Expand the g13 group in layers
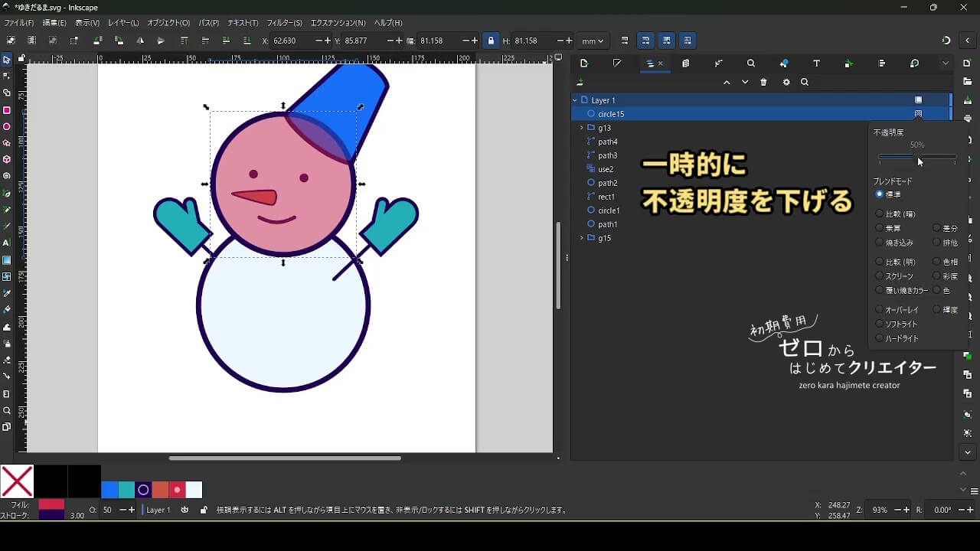The image size is (980, 551). (x=581, y=128)
